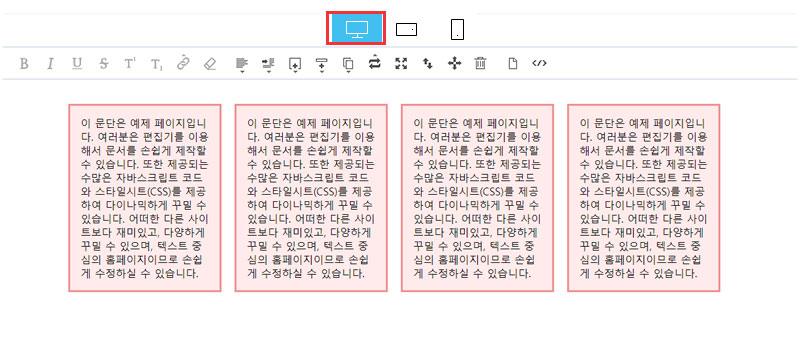The height and width of the screenshot is (361, 800).
Task: Open the insert box dropdown
Action: pos(295,65)
